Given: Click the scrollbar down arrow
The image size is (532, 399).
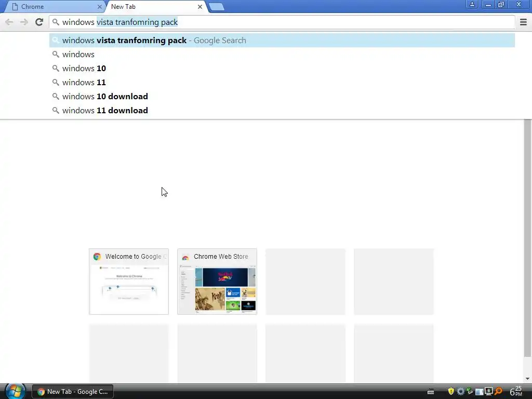Looking at the screenshot, I should click(x=527, y=379).
